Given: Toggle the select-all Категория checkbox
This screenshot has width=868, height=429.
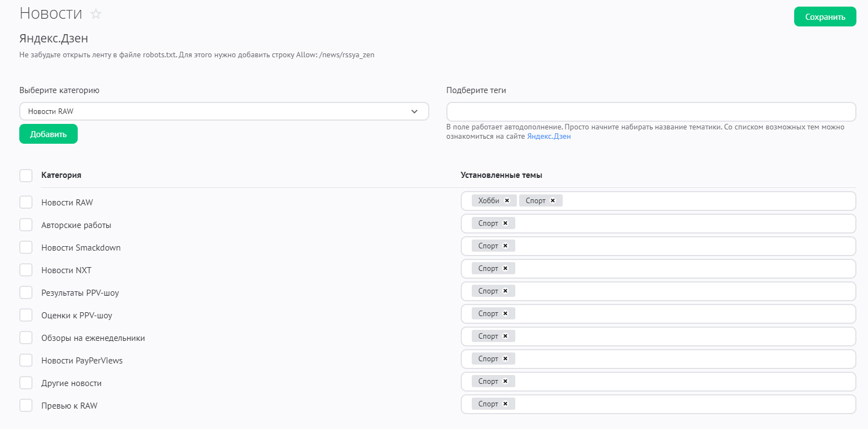Looking at the screenshot, I should pos(26,175).
